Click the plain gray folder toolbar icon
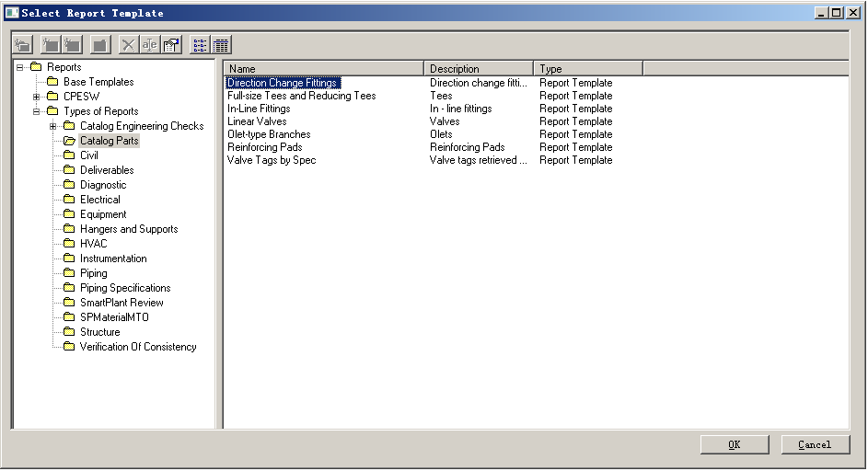The width and height of the screenshot is (868, 471). coord(100,45)
